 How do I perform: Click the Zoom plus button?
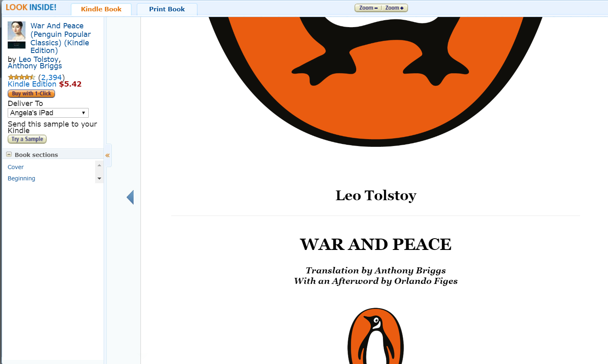tap(395, 8)
